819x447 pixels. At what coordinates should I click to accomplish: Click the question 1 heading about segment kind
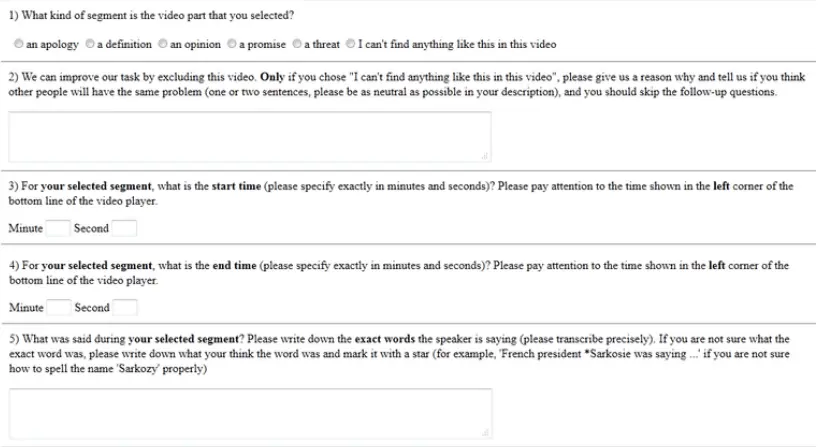coord(151,15)
